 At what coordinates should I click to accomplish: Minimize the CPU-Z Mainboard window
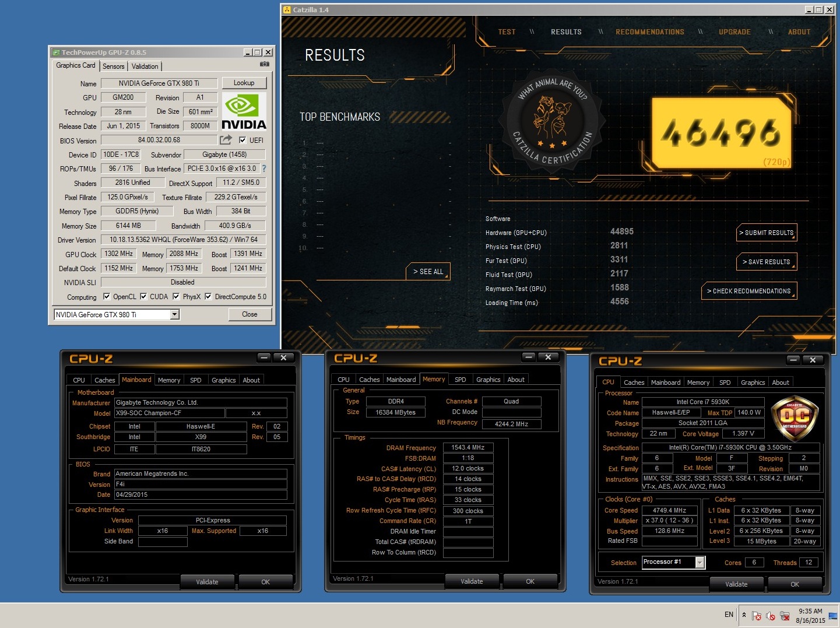tap(264, 358)
